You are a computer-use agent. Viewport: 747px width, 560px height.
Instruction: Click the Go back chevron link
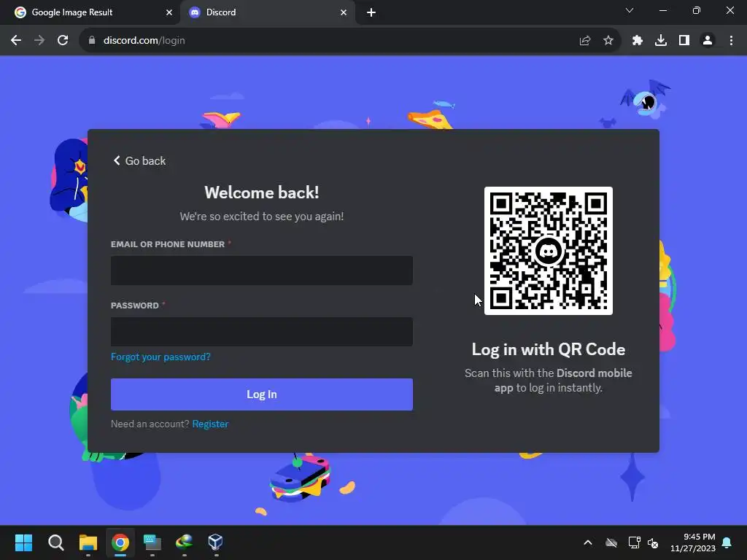point(139,161)
